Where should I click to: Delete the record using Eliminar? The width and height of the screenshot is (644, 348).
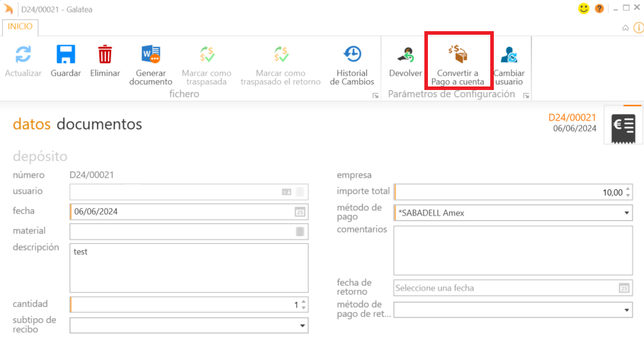tap(105, 55)
